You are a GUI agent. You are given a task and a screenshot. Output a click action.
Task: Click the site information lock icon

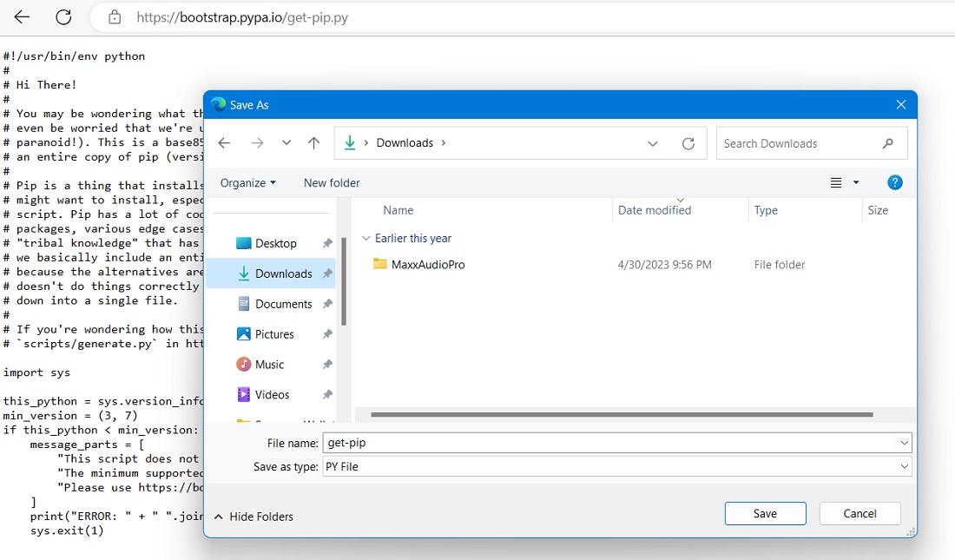coord(116,16)
